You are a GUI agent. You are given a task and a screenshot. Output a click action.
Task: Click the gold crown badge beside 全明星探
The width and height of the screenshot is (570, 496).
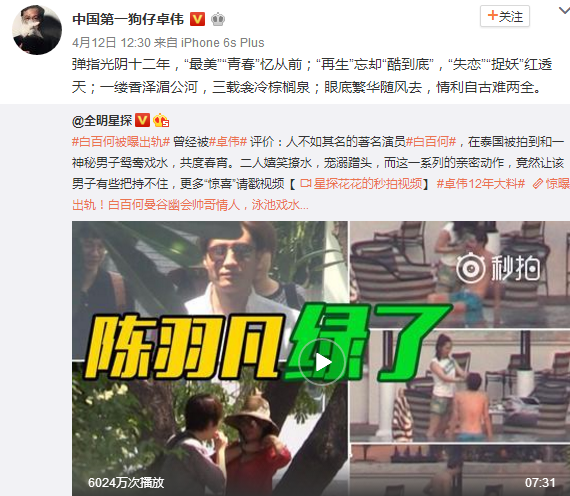(x=161, y=120)
